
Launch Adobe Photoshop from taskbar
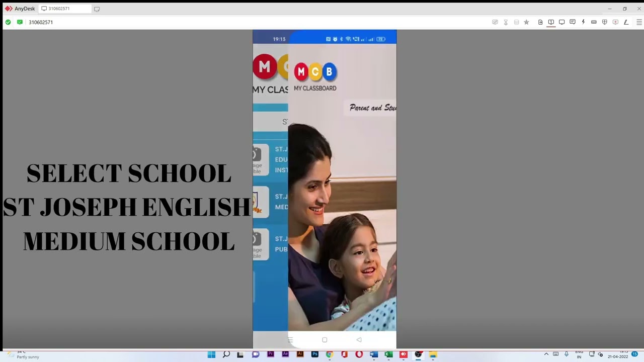click(315, 354)
